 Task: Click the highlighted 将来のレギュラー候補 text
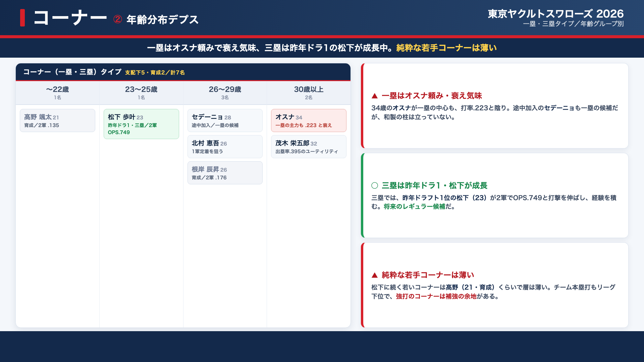pyautogui.click(x=414, y=206)
